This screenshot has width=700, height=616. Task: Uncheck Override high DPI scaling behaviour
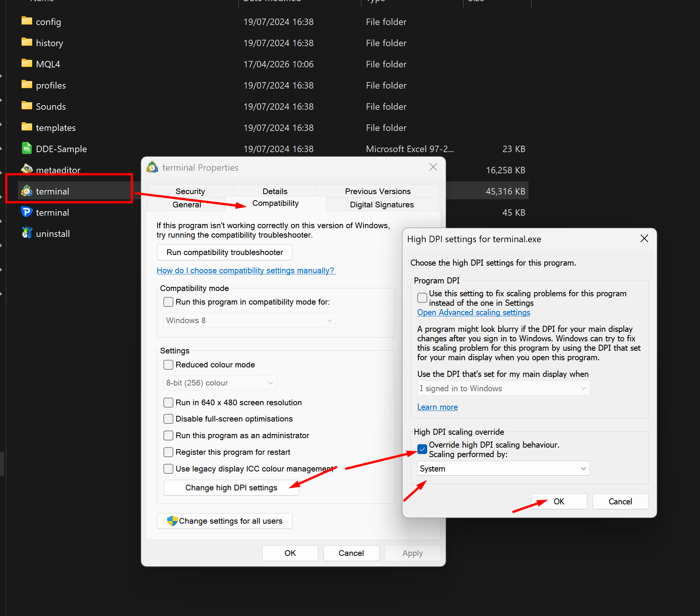[422, 449]
